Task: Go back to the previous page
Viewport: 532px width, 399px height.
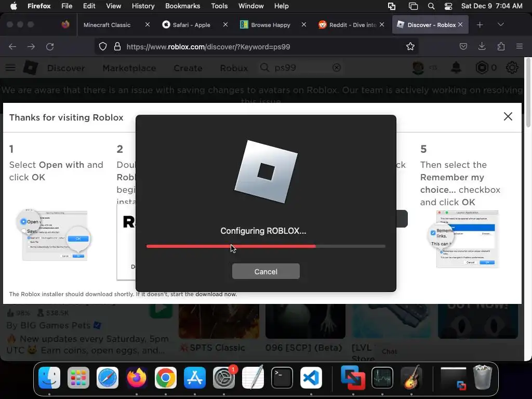Action: pyautogui.click(x=12, y=46)
